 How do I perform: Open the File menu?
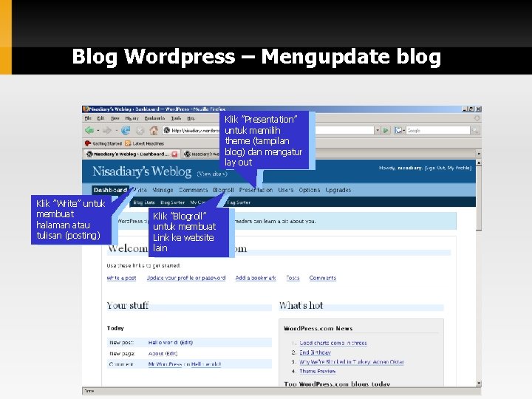(x=88, y=118)
